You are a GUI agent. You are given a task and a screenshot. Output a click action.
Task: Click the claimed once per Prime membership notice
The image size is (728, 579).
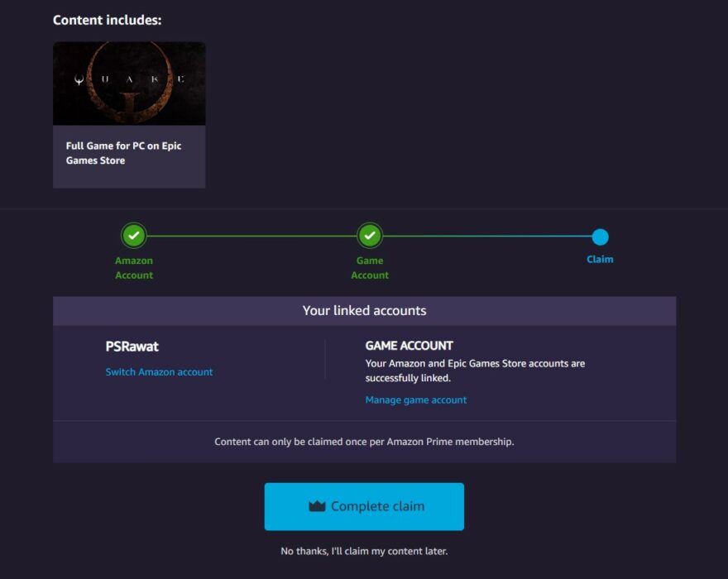coord(364,442)
